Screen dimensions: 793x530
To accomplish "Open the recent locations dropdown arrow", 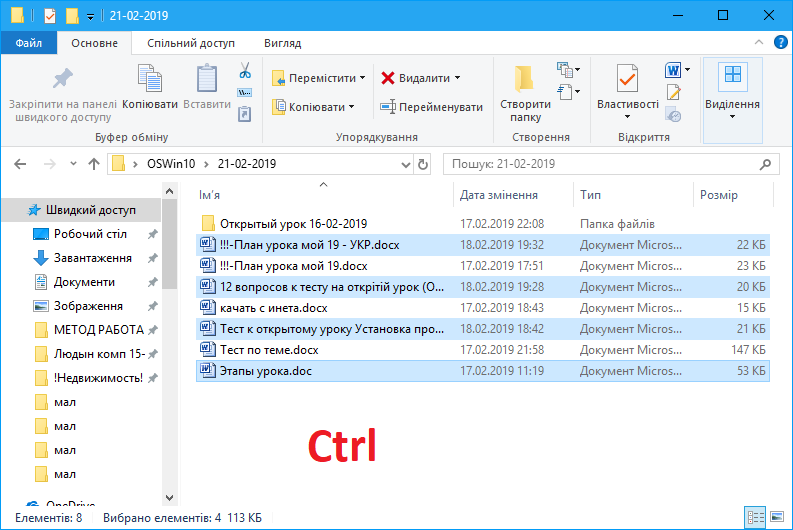I will click(x=73, y=164).
